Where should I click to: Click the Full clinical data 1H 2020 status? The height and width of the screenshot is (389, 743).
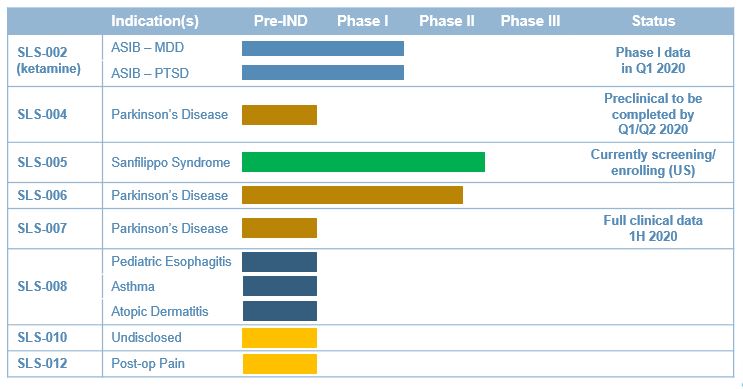click(x=653, y=228)
